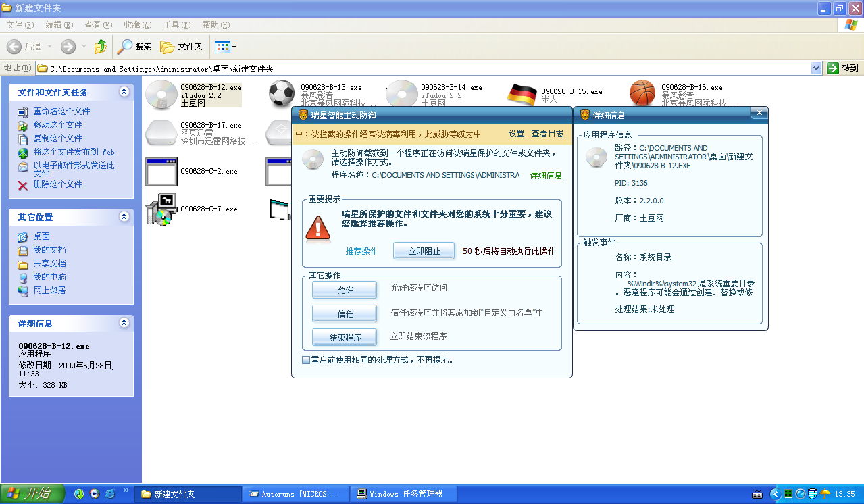864x504 pixels.
Task: Open the Views button dropdown arrow
Action: pyautogui.click(x=234, y=47)
